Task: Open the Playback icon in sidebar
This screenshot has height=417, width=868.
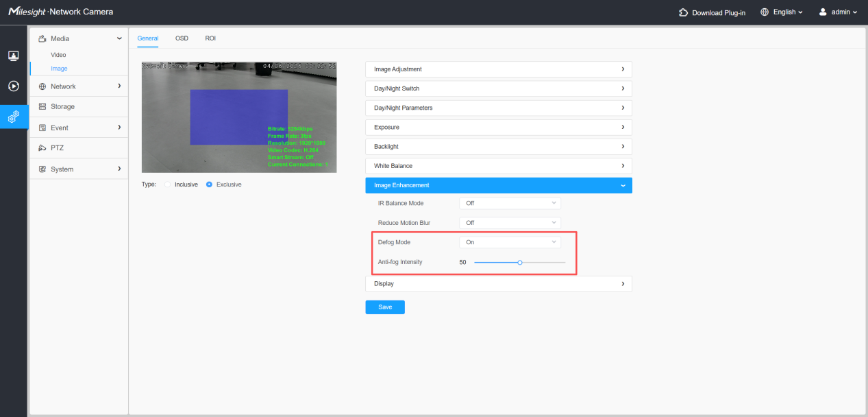Action: 13,86
